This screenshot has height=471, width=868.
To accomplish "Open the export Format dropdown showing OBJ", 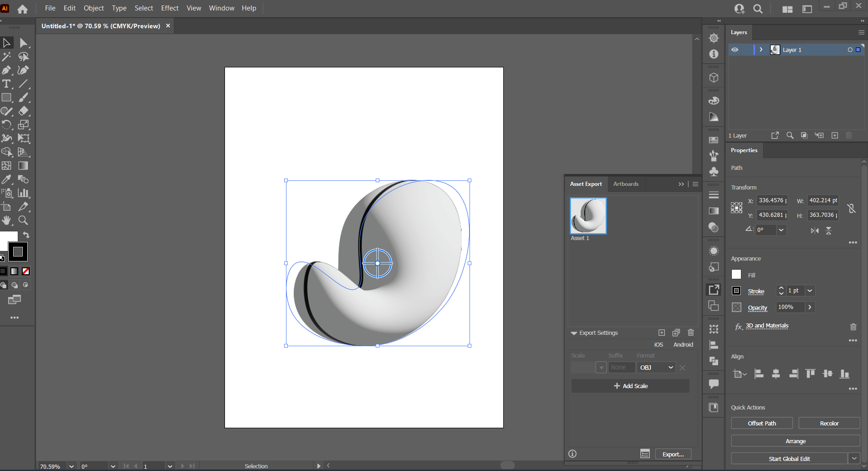I will tap(656, 367).
